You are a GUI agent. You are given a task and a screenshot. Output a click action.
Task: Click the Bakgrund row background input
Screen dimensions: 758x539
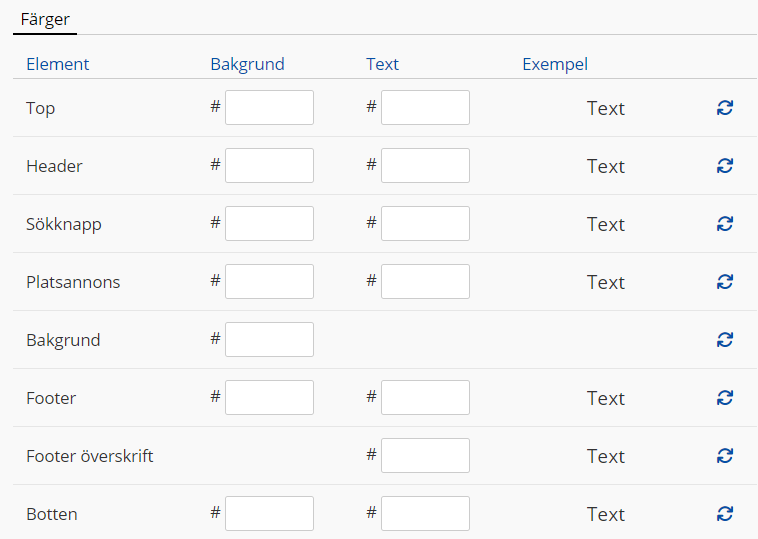[269, 340]
